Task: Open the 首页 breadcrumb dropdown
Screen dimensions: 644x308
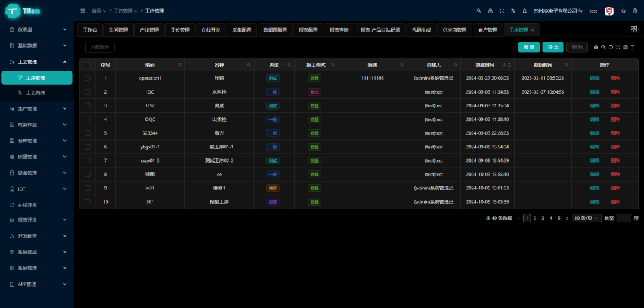Action: point(99,11)
